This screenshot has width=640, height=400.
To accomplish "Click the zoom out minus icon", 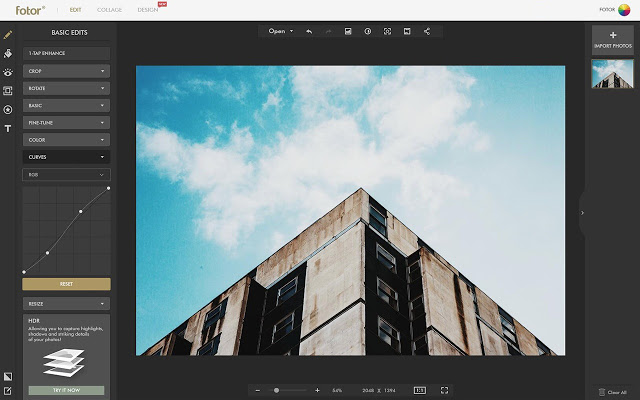I will (258, 390).
